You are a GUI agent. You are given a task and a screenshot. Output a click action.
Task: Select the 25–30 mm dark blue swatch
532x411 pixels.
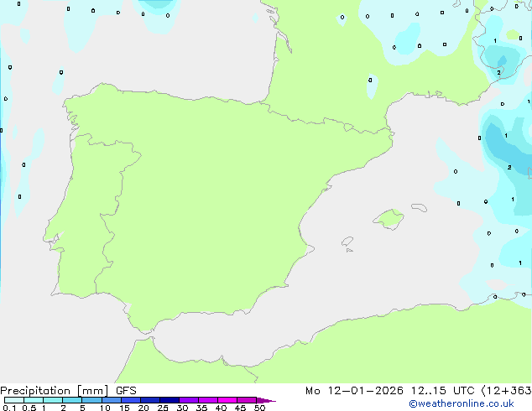coord(170,400)
